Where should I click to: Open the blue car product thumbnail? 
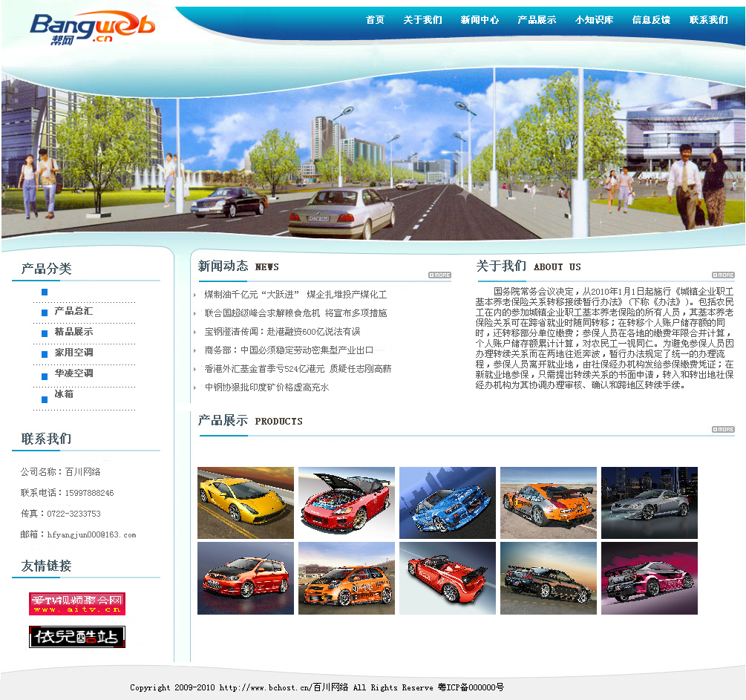[x=447, y=503]
